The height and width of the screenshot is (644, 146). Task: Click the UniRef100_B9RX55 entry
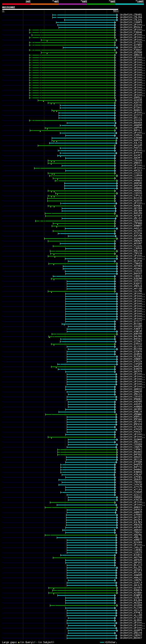[x=131, y=334]
